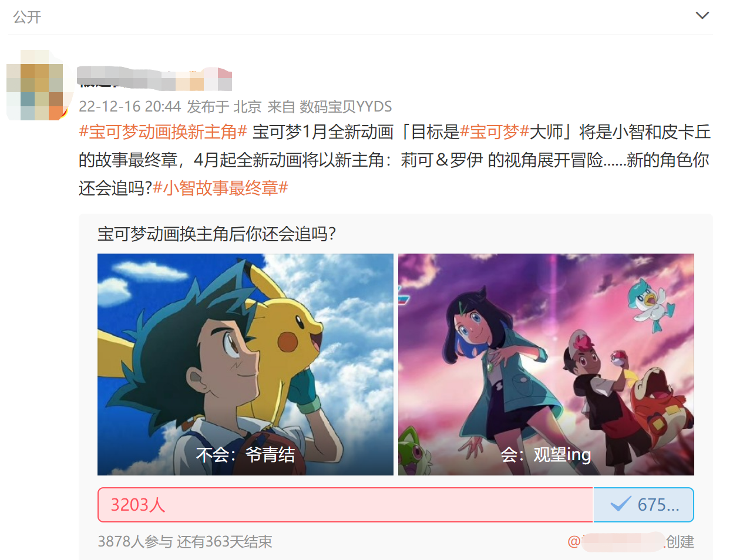
Task: View the Ash and Pikachu poll image
Action: pos(246,364)
